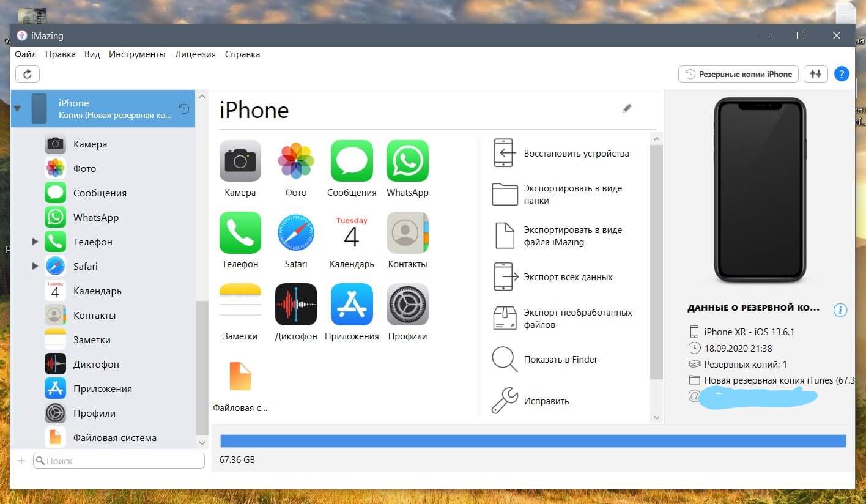Select Приложения in the sidebar
The width and height of the screenshot is (866, 504).
[103, 389]
